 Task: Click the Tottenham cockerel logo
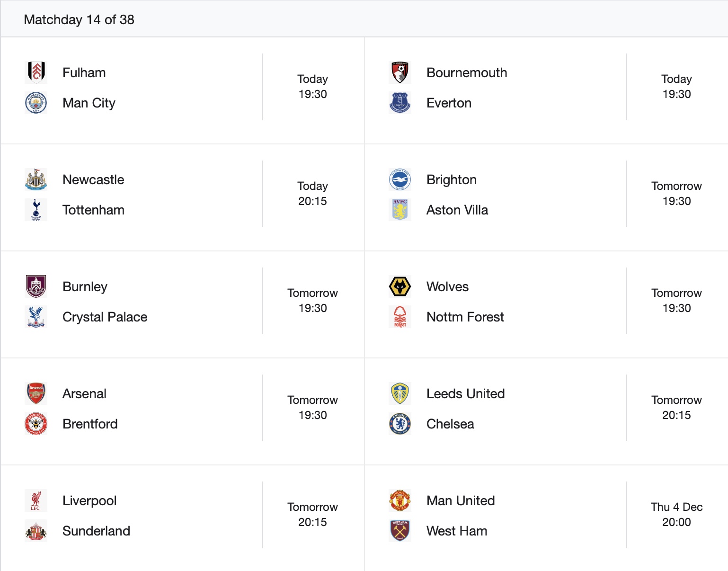click(36, 210)
